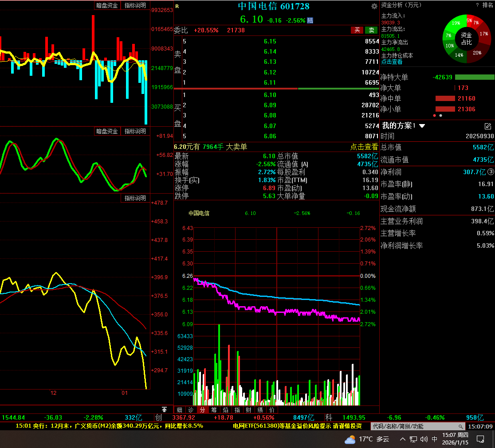Click the 15:01 央行 M2 news ticker
This screenshot has height=448, width=495.
point(109,426)
